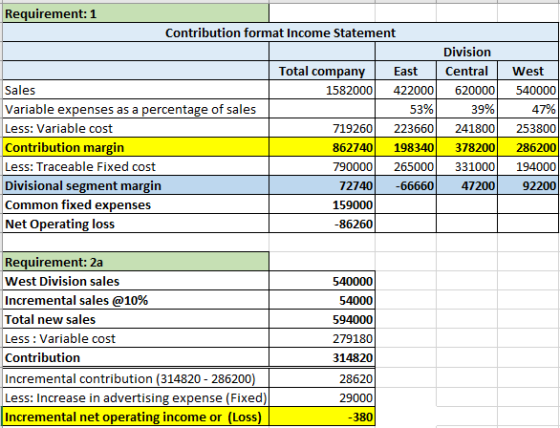This screenshot has width=560, height=428.
Task: Select the 'Less: Traceable Fixed cost' label
Action: tap(136, 166)
